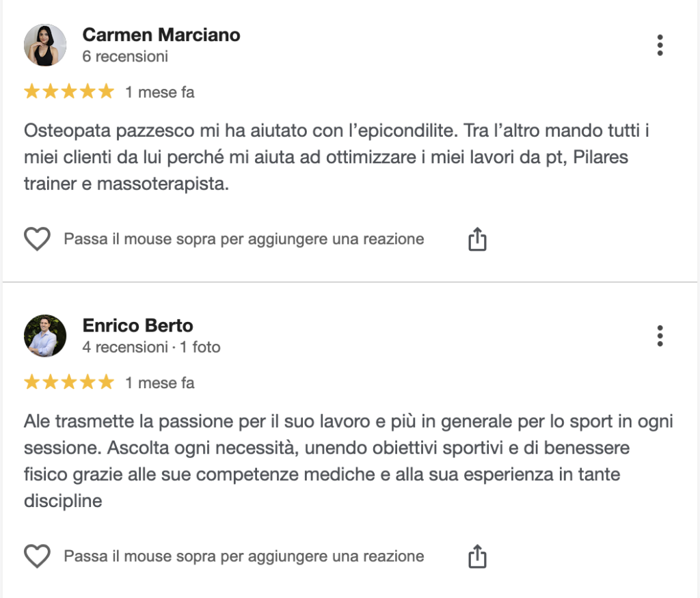The image size is (700, 598).
Task: Click "4 recensioni · 1 foto" under Enrico
Action: (151, 347)
